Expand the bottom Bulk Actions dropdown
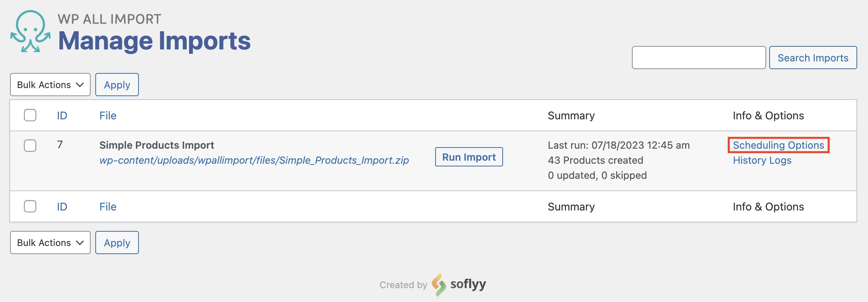Screen dimensions: 868x302 [50, 243]
